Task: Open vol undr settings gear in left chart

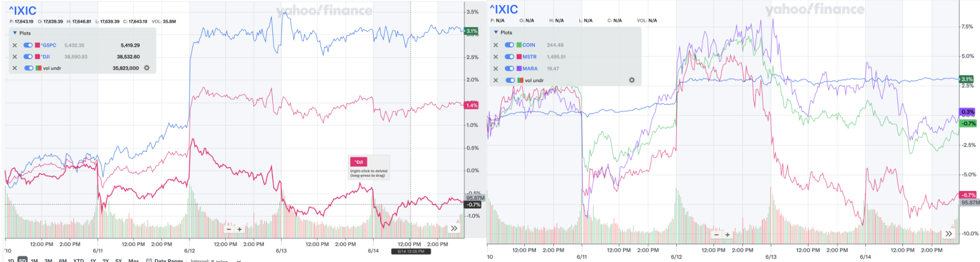Action: (147, 68)
